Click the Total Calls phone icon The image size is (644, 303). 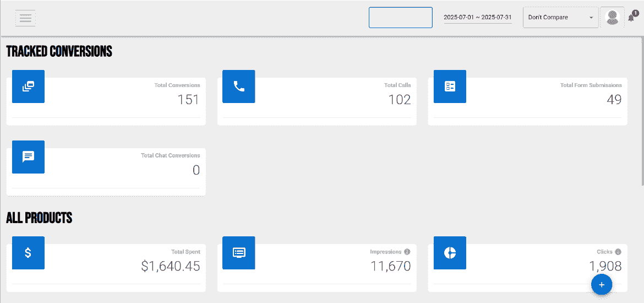click(x=239, y=86)
